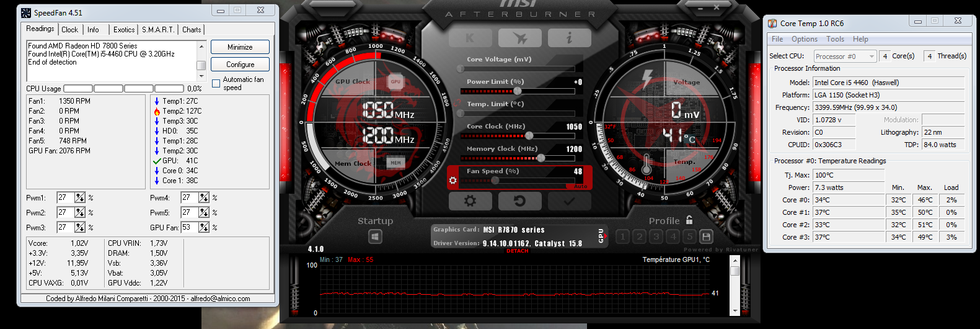Apply settings with the checkmark button in Afterburner

pos(569,201)
